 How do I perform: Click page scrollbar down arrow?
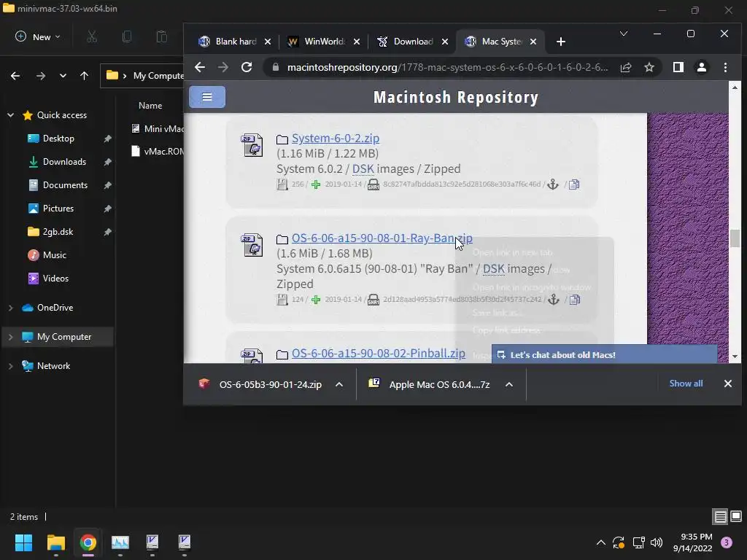[x=735, y=356]
